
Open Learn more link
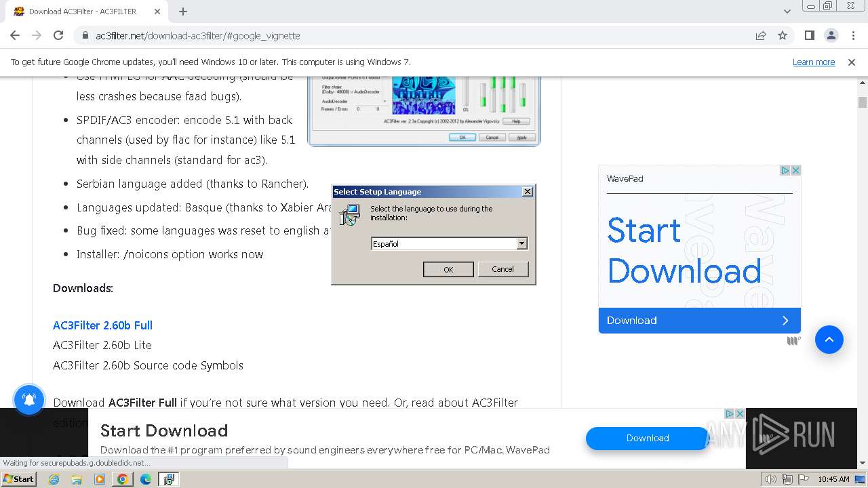[x=814, y=62]
